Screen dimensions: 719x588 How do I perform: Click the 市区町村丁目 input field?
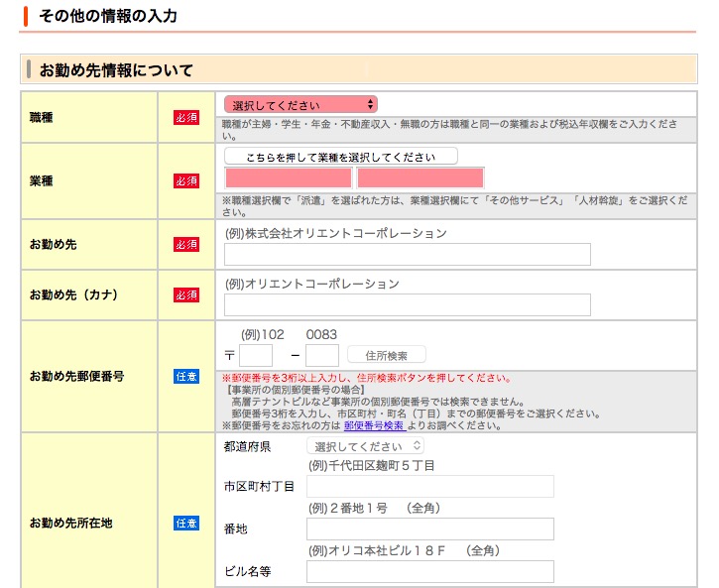point(430,486)
